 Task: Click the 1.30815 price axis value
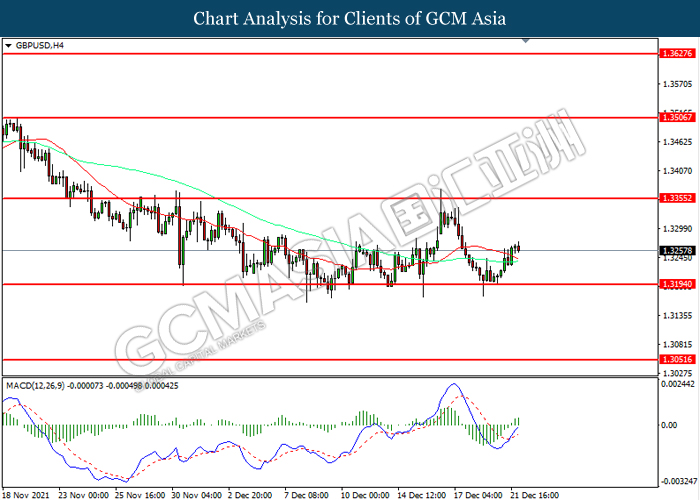coord(677,345)
